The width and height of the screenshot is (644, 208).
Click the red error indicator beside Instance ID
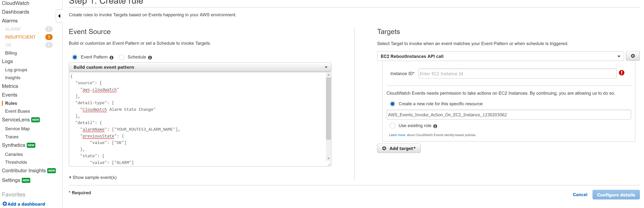pyautogui.click(x=622, y=73)
